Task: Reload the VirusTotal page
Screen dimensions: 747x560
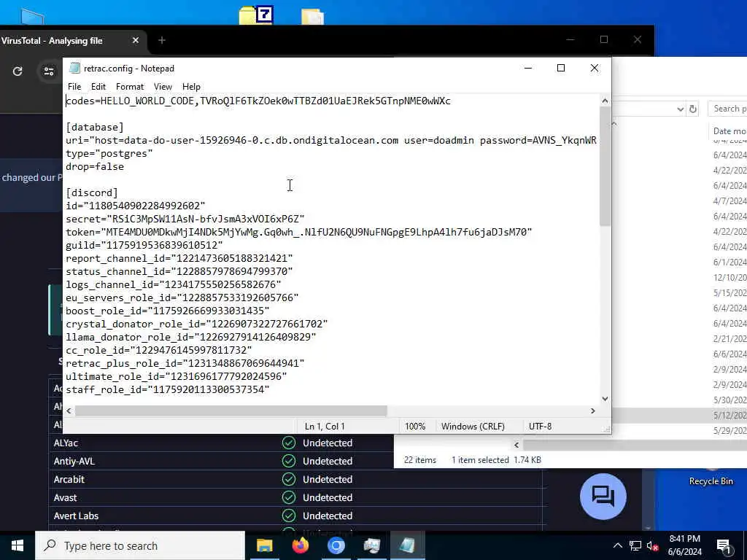Action: pos(18,71)
